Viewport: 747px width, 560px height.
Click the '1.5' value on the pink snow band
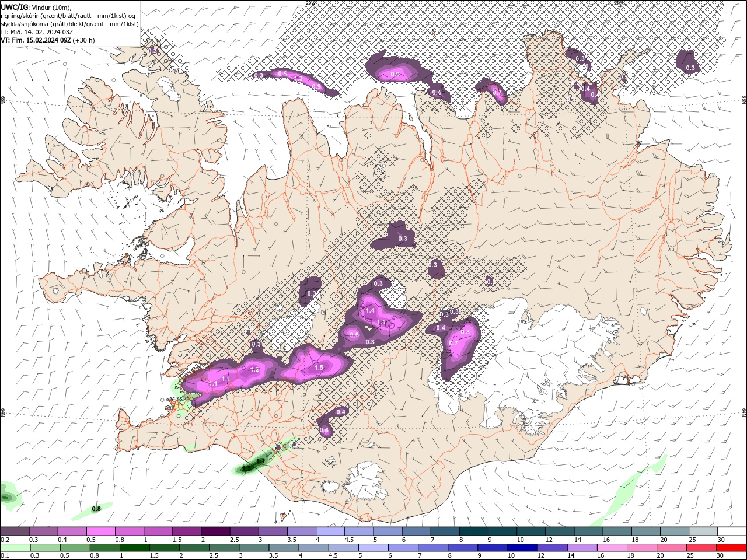click(x=319, y=368)
